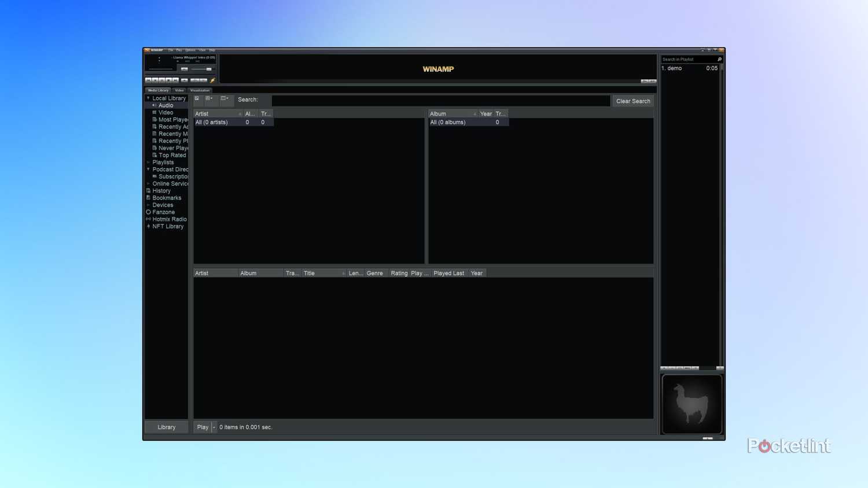The height and width of the screenshot is (488, 868).
Task: Click the magnifier in the playlist search box
Action: coord(719,59)
